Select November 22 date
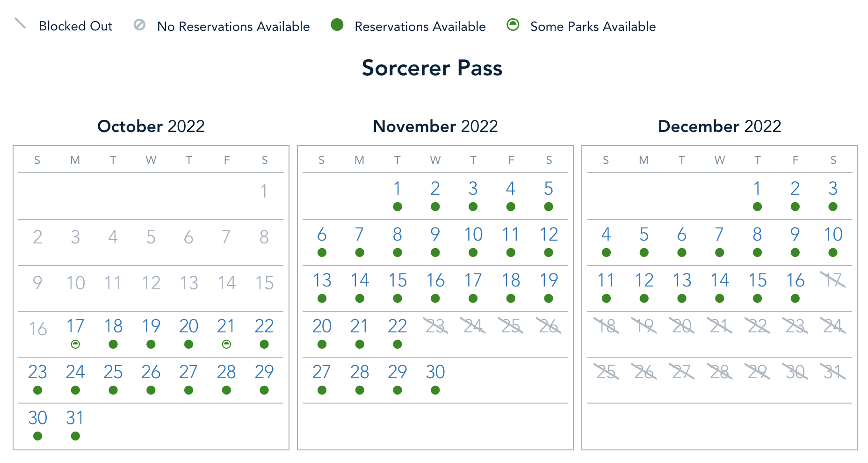Screen dimensions: 868x463 pyautogui.click(x=398, y=326)
